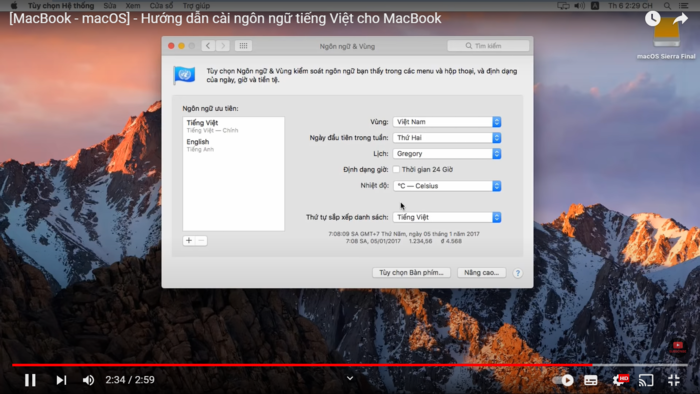
Task: Open help question mark button
Action: (517, 273)
